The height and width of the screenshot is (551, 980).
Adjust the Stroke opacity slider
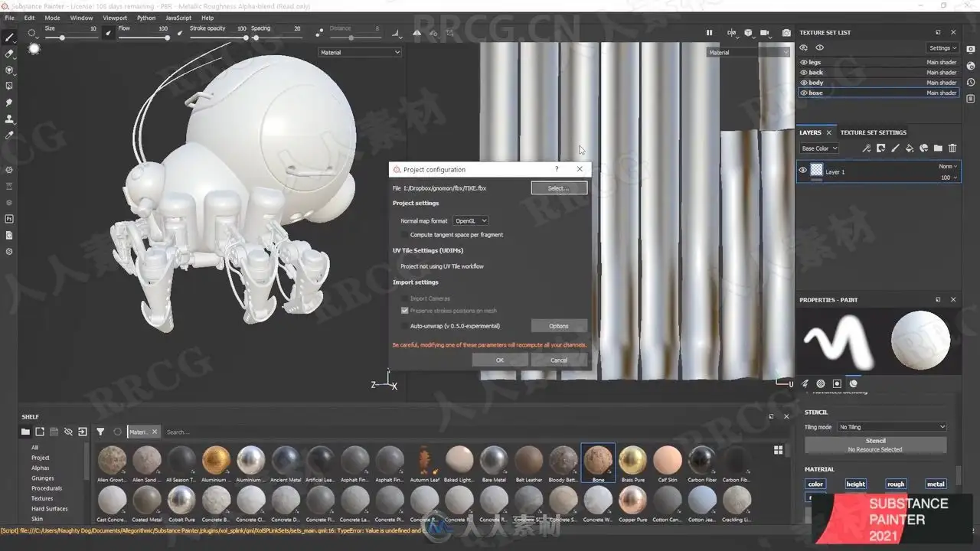[218, 37]
